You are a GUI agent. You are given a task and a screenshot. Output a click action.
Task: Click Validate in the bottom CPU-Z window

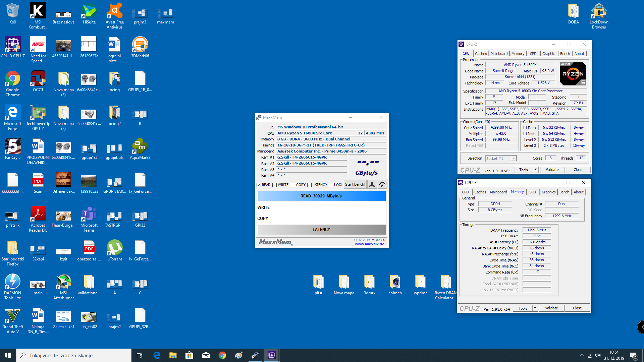[551, 308]
